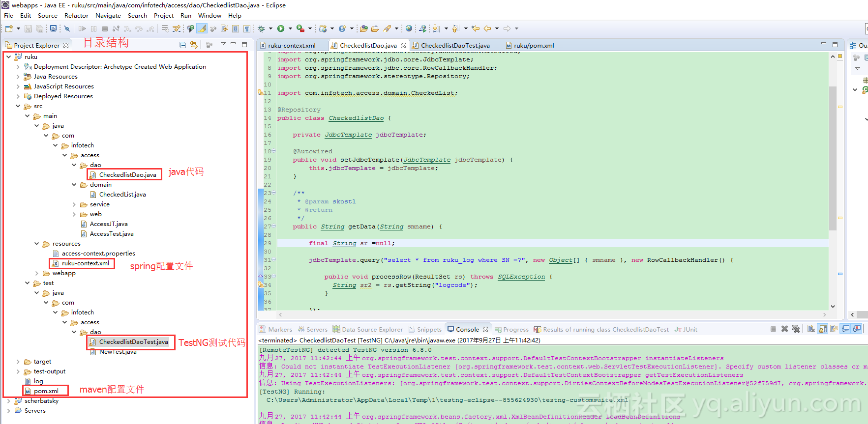Open the Project Explorer View Menu triangle

tap(223, 44)
